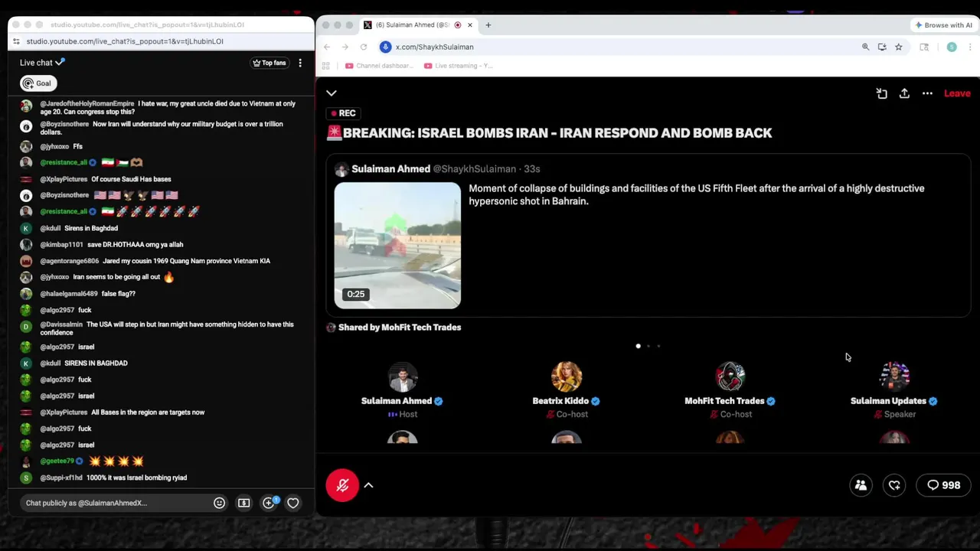
Task: Click Browse with AI button
Action: pos(943,24)
